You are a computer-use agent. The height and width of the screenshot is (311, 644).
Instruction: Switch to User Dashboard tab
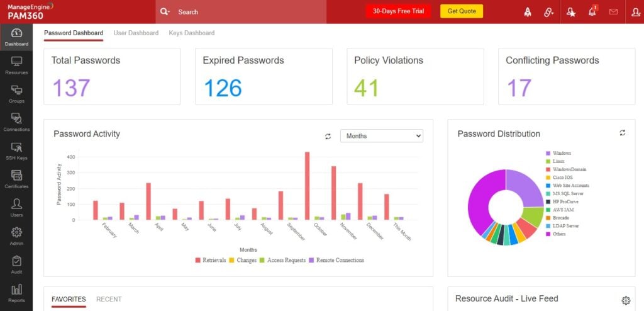tap(136, 33)
